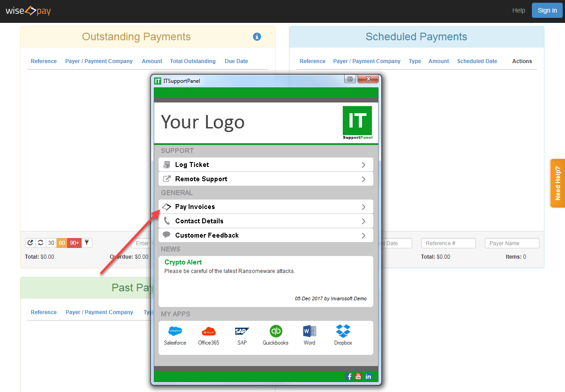This screenshot has height=392, width=565.
Task: Launch the Salesforce app icon
Action: pyautogui.click(x=175, y=332)
